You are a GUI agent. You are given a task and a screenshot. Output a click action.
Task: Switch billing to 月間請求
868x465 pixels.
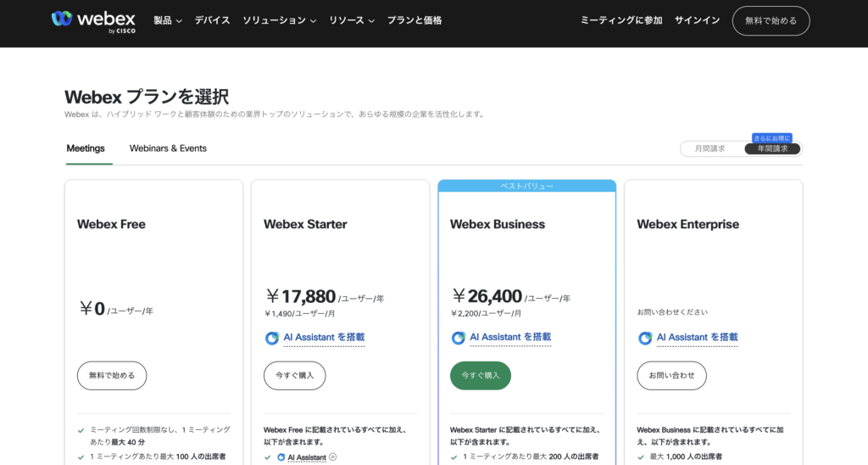click(709, 149)
